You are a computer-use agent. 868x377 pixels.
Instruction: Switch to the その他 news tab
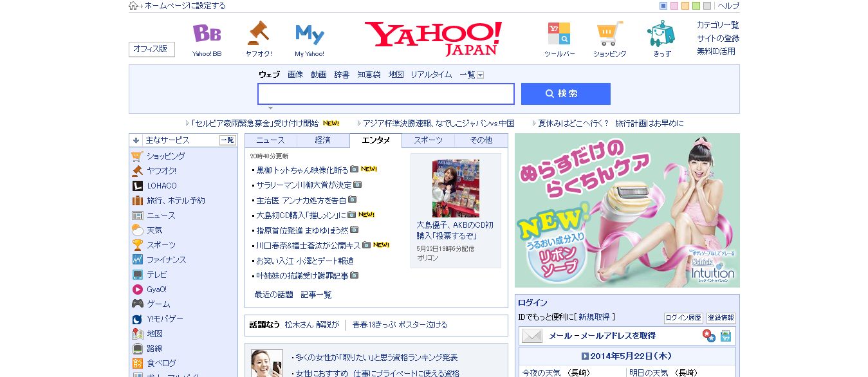pos(481,140)
